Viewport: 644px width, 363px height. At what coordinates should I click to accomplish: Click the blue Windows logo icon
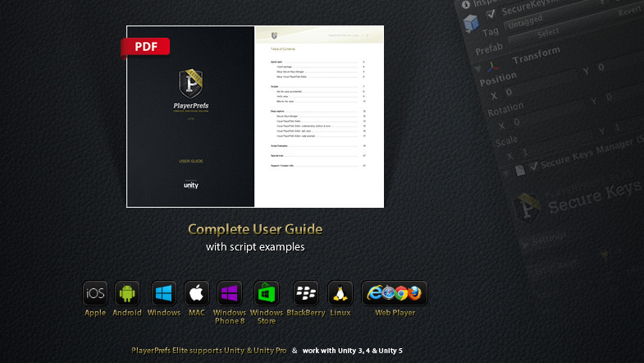point(164,293)
